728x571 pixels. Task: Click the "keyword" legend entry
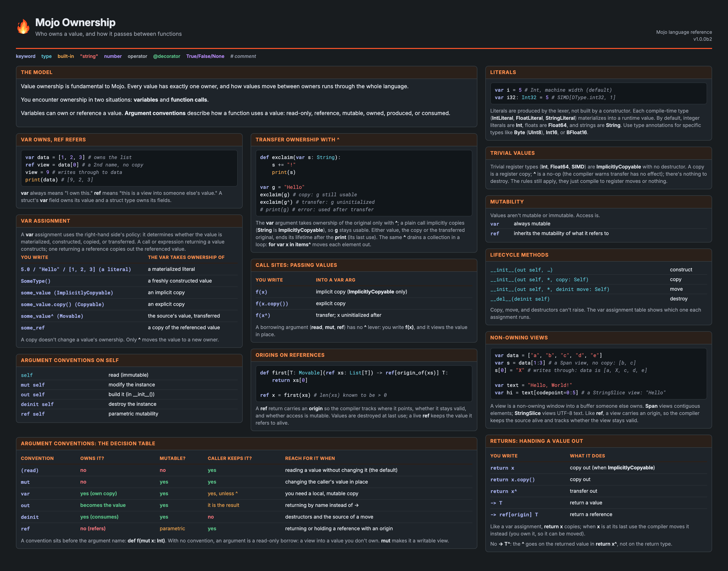pyautogui.click(x=25, y=56)
